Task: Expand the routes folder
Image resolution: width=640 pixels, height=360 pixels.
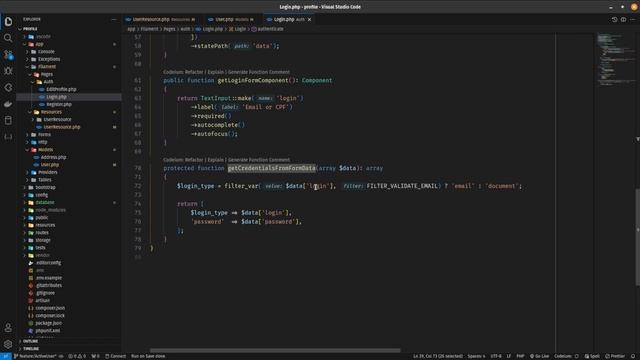Action: (42, 233)
